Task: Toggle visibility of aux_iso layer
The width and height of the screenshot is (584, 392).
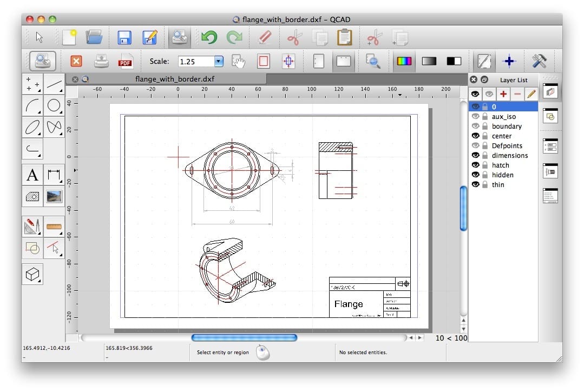Action: click(x=476, y=116)
